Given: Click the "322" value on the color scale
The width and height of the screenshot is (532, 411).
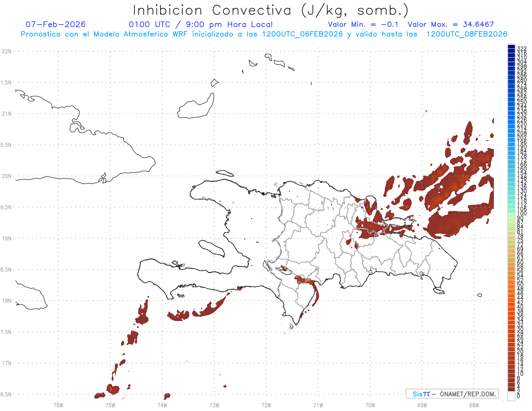Looking at the screenshot, I should point(521,48).
